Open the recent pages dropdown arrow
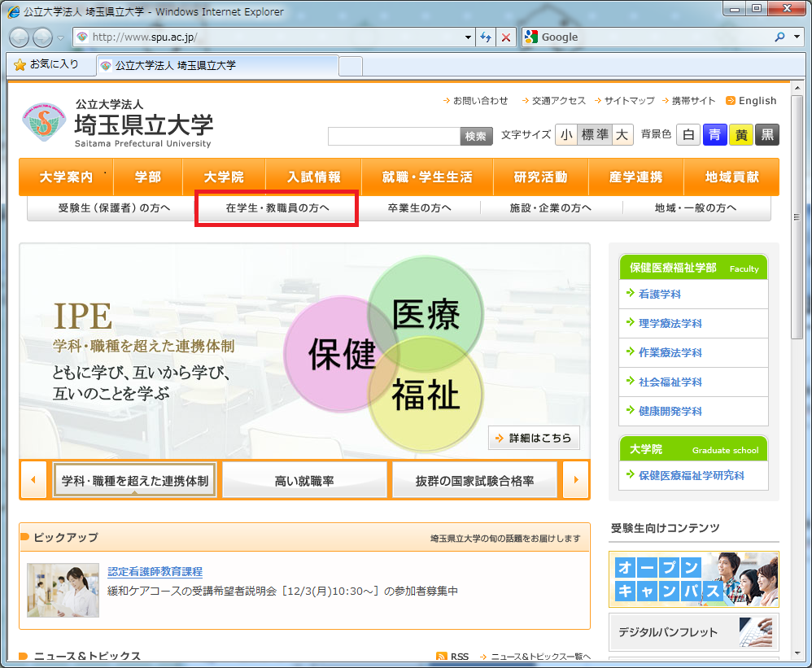 60,37
